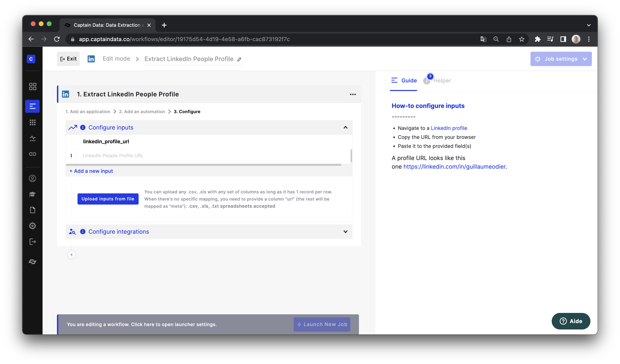This screenshot has height=364, width=620.
Task: Open Chrome profile avatar
Action: [576, 39]
